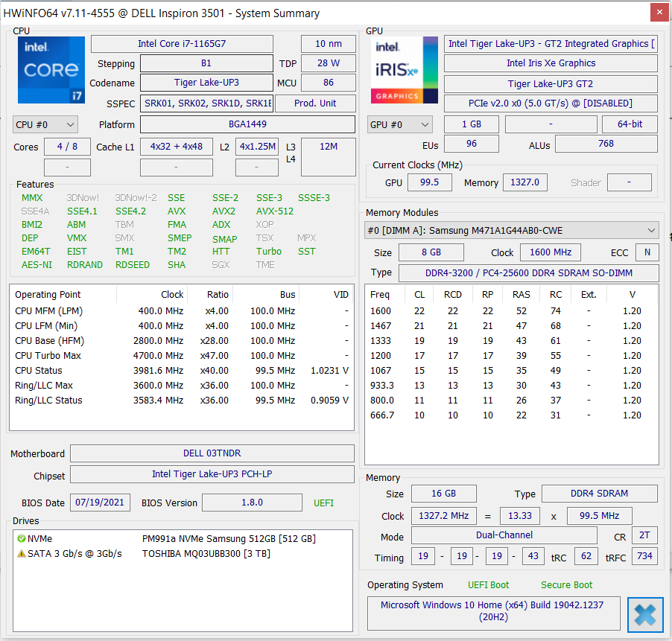Click the BIOS Version 1.8.0 field
The width and height of the screenshot is (672, 641).
point(252,503)
